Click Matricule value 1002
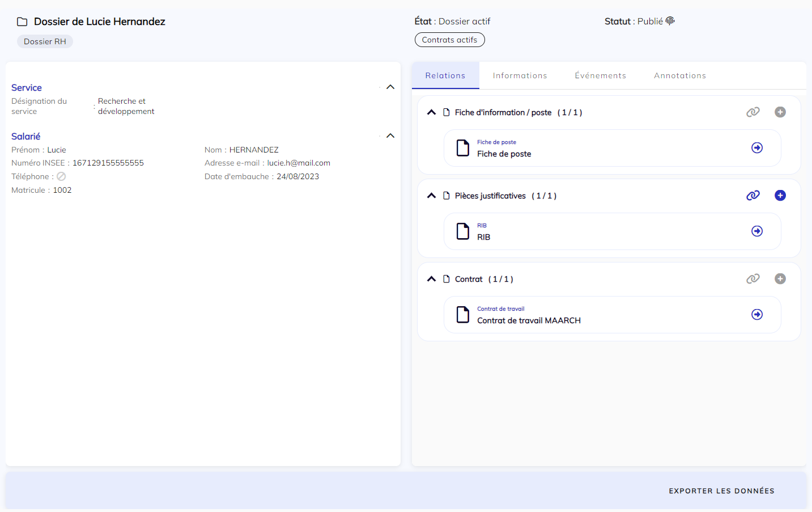Image resolution: width=812 pixels, height=512 pixels. [x=62, y=190]
